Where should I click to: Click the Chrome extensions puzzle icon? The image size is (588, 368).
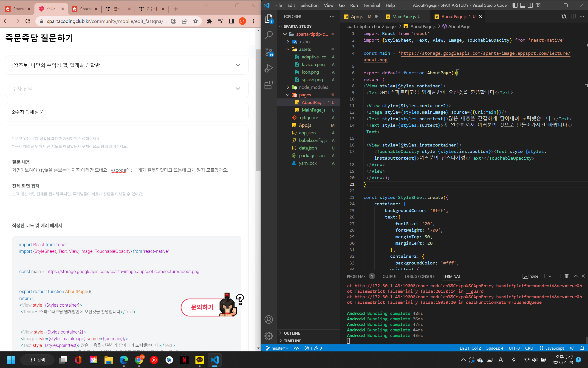click(x=209, y=21)
